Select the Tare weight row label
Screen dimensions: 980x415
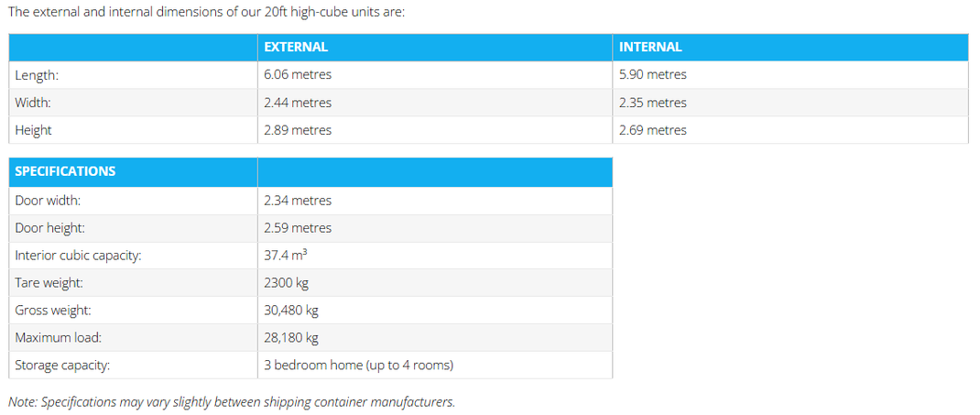(x=49, y=283)
